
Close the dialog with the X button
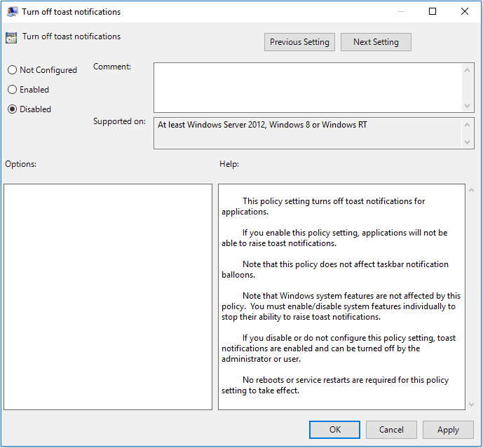pos(465,11)
